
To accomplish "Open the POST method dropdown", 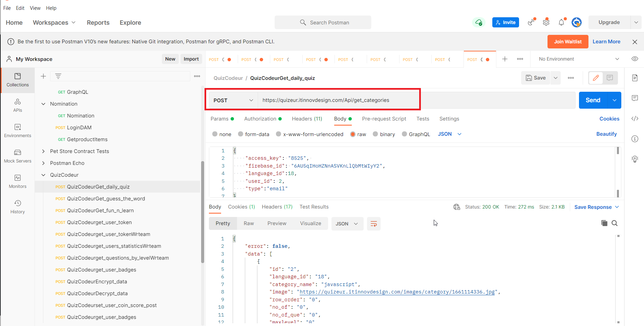I will click(x=233, y=100).
